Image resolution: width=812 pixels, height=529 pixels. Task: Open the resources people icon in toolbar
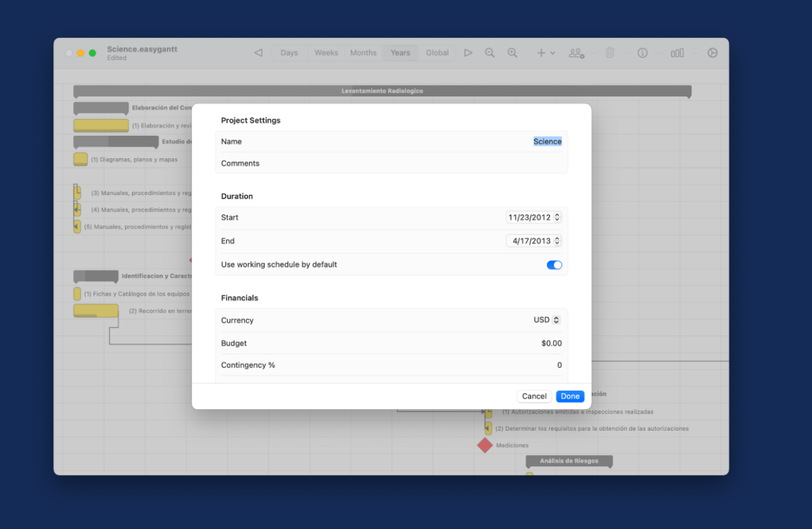(576, 53)
